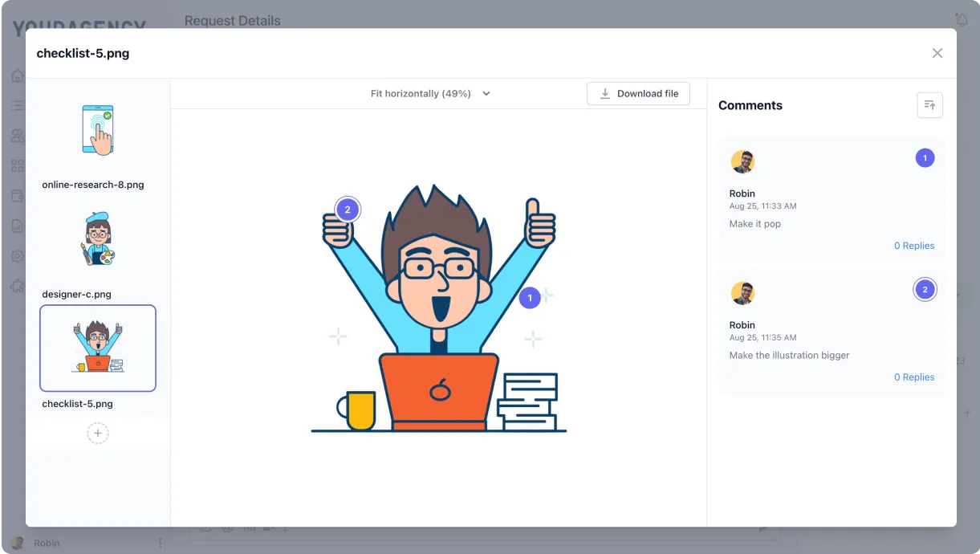Viewport: 980px width, 554px height.
Task: Select the designer-c.png thumbnail
Action: click(x=97, y=238)
